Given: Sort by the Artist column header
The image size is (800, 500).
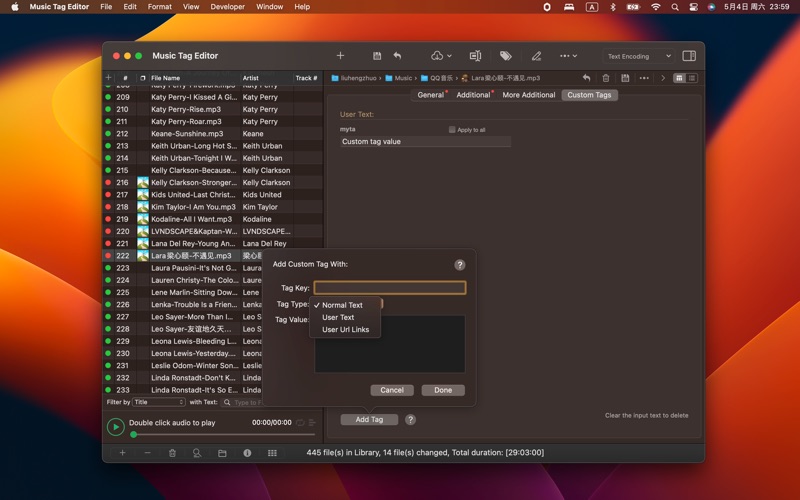Looking at the screenshot, I should coord(266,78).
